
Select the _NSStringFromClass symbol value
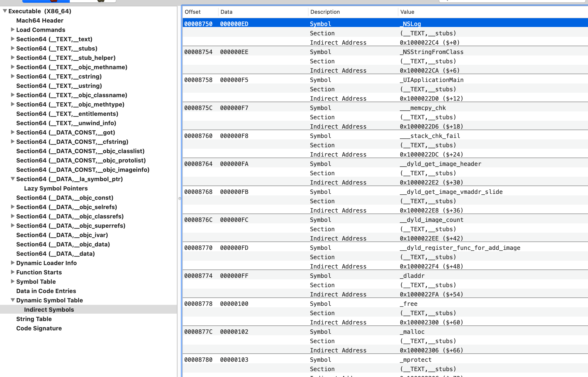(x=432, y=52)
